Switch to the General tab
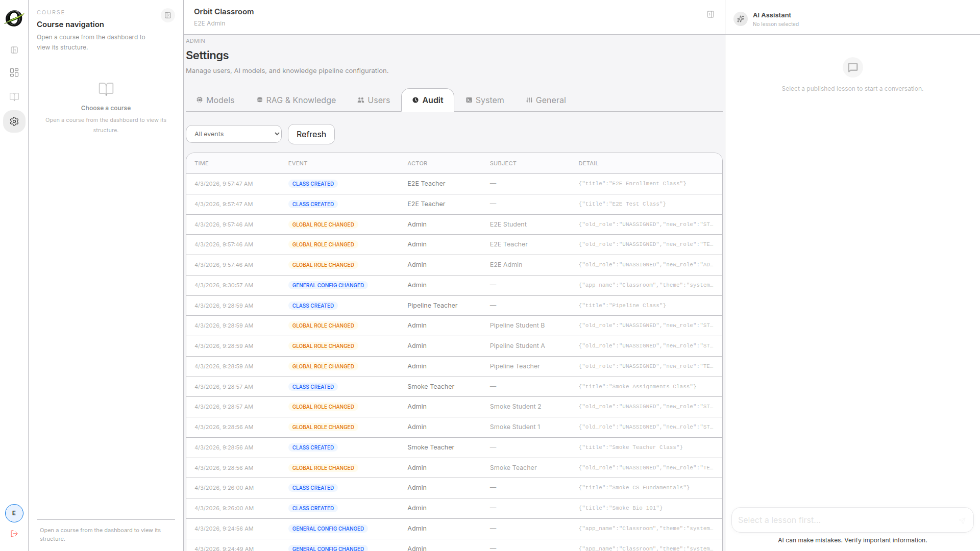 tap(546, 100)
